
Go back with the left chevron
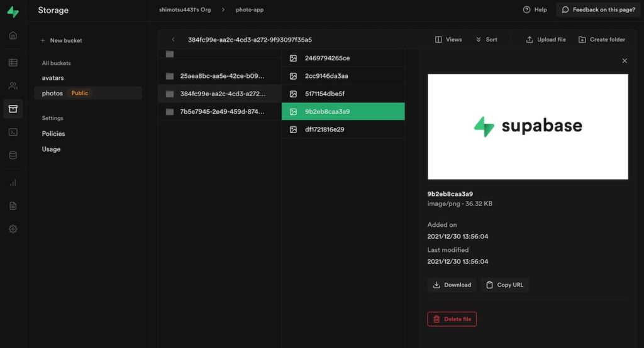click(x=173, y=40)
